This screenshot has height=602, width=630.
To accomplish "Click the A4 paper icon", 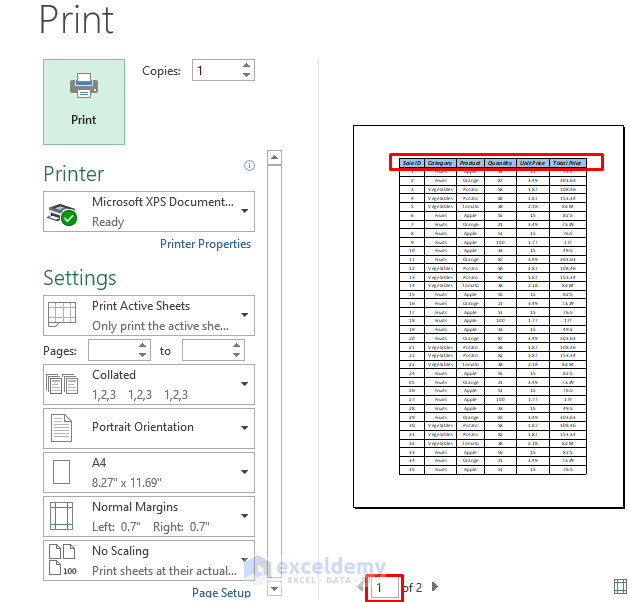I will click(x=61, y=472).
